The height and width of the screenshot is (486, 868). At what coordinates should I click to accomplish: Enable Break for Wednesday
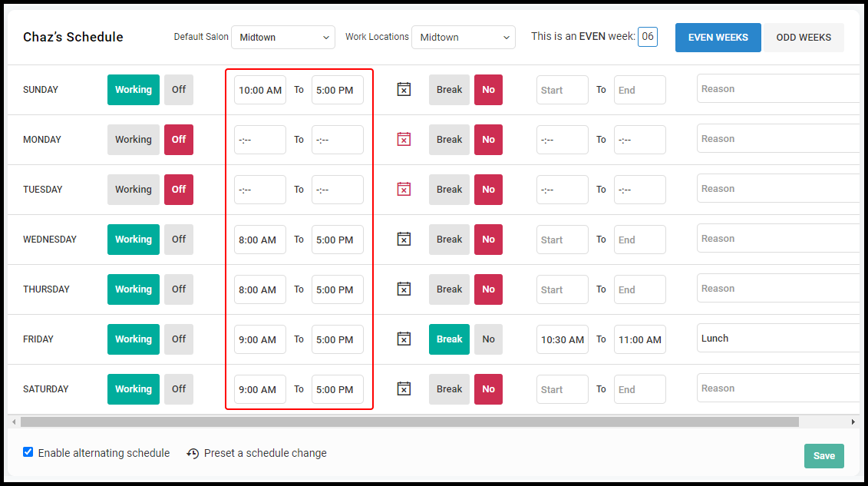tap(449, 239)
